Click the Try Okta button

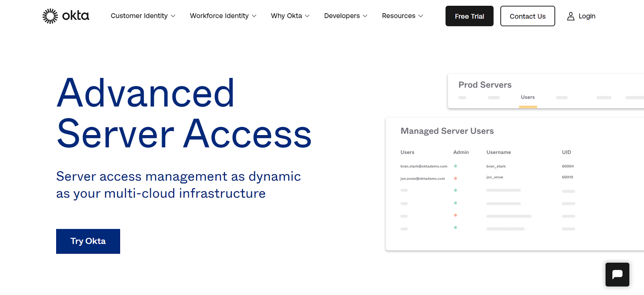[x=88, y=241]
